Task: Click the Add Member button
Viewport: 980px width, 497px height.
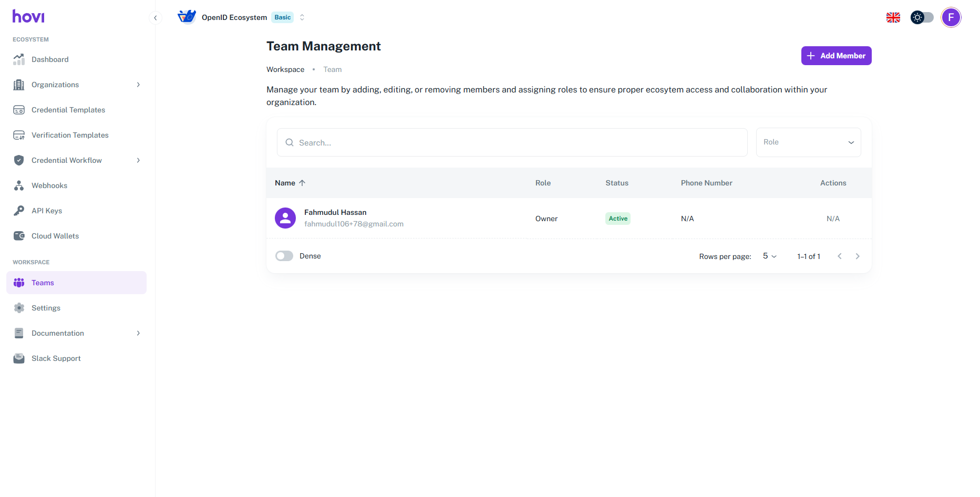Action: pos(836,56)
